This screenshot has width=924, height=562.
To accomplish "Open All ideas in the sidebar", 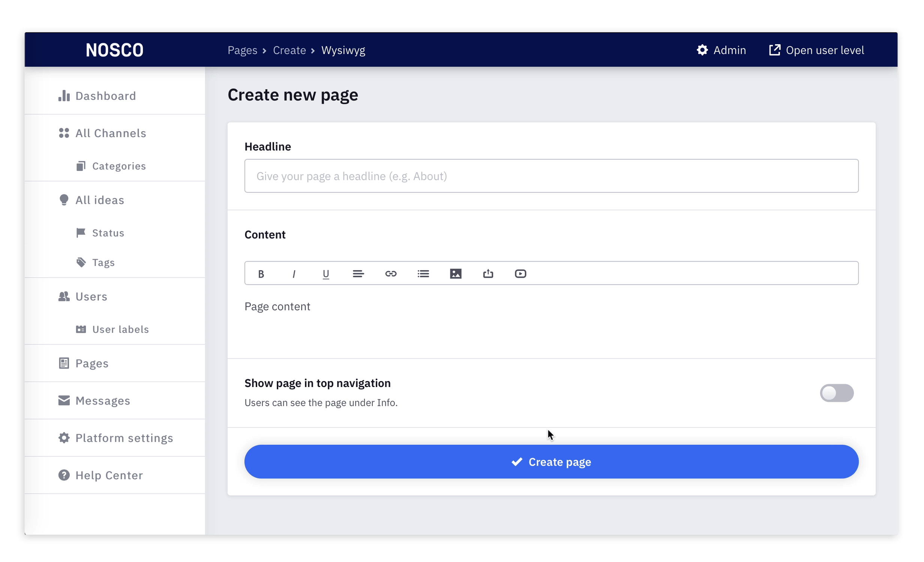I will [100, 200].
